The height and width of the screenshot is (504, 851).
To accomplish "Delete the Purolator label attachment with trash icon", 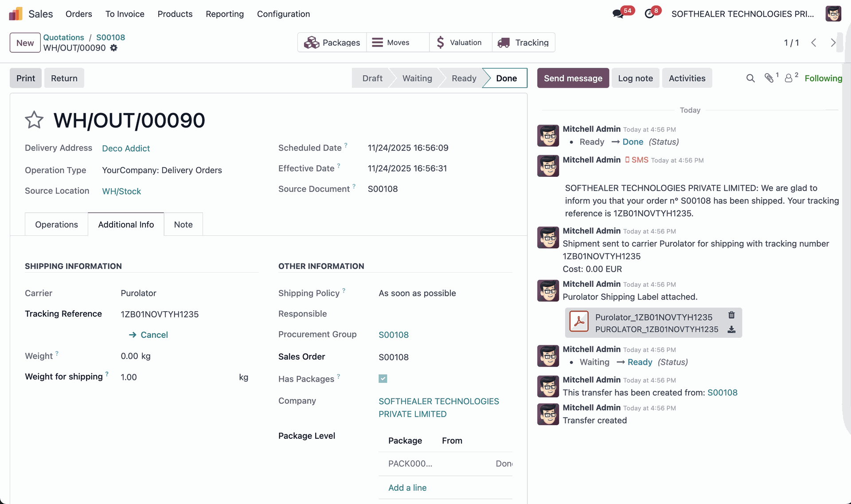I will (731, 315).
